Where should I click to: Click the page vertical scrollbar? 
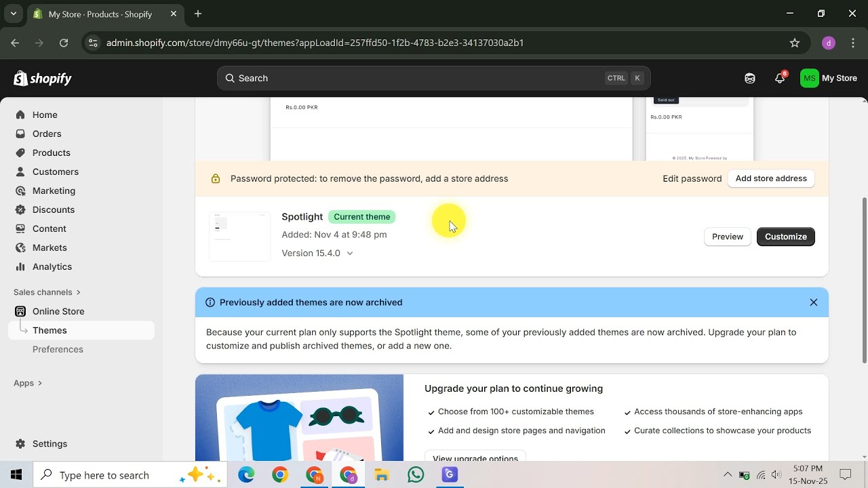tap(864, 279)
